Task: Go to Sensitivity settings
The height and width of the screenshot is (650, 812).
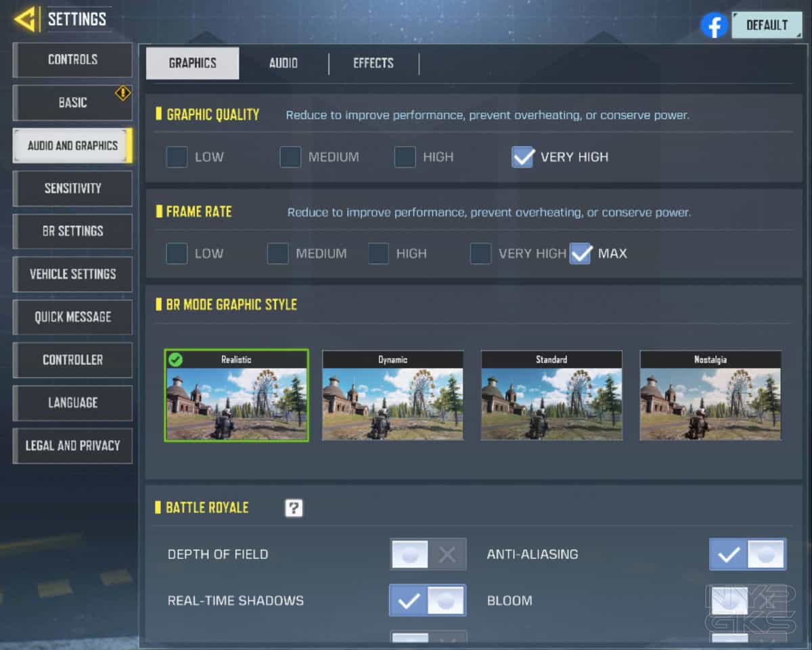Action: coord(72,188)
